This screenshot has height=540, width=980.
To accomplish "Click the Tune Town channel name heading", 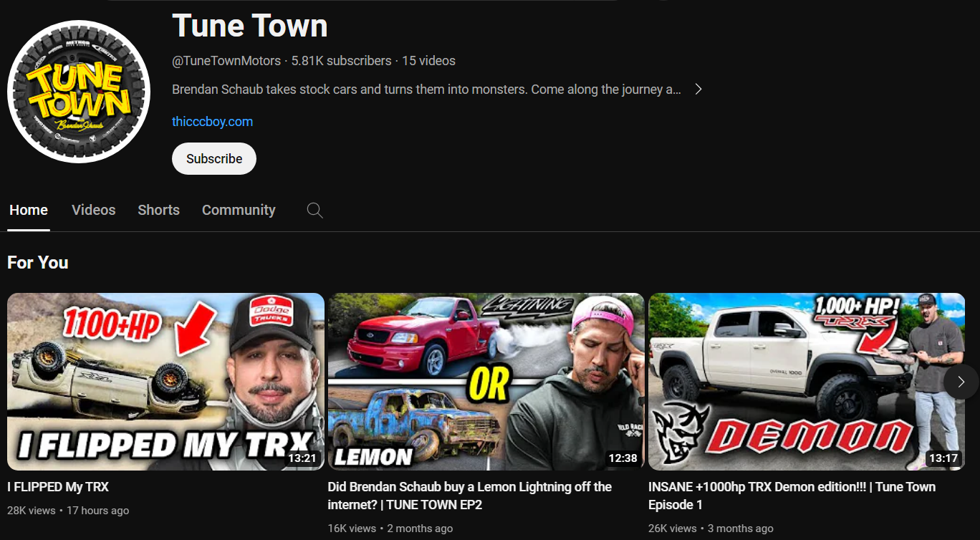I will click(249, 26).
